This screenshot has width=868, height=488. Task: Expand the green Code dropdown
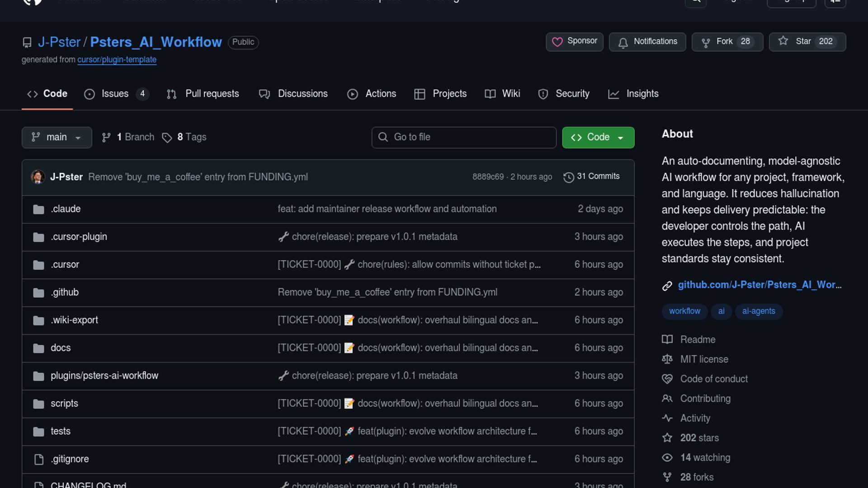(598, 137)
